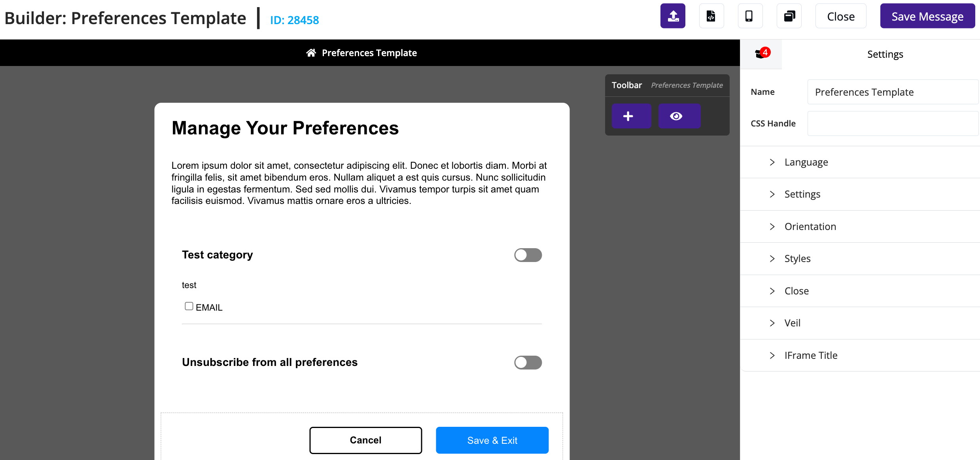Click the duplicate message icon
This screenshot has width=980, height=460.
coord(789,16)
